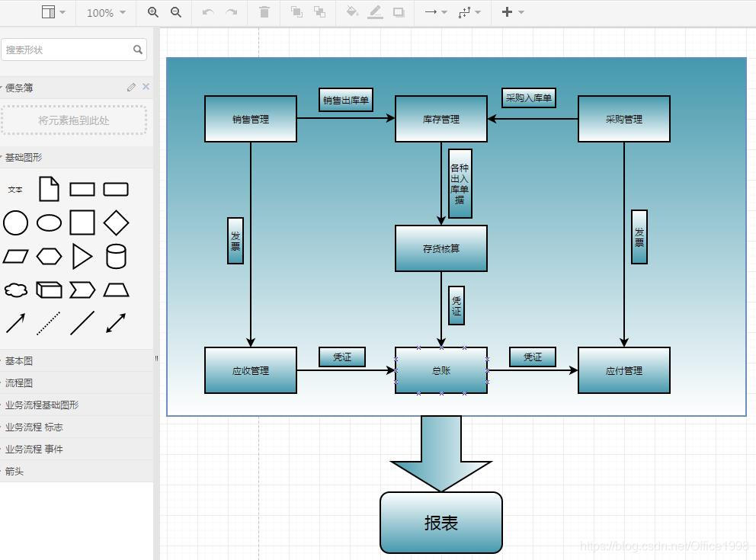
Task: Select the bidirectional arrow shape
Action: point(116,323)
